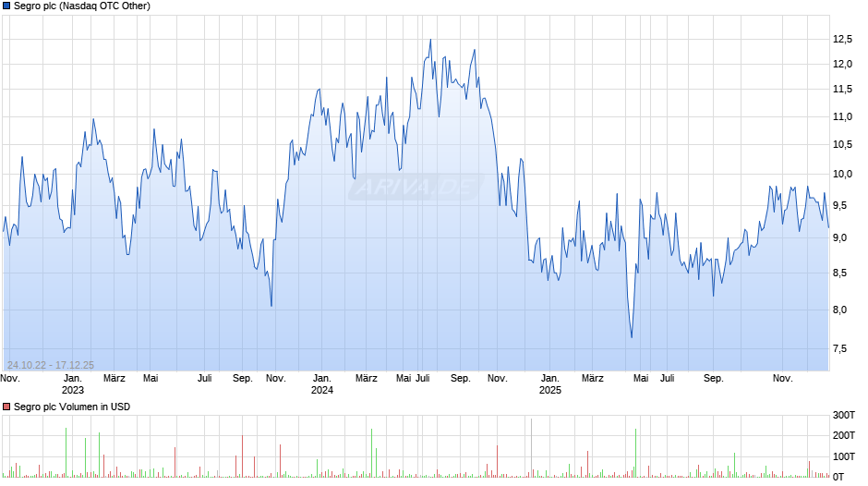Click the 'Nov.' label at the far right
Viewport: 868px width, 486px height.
[x=783, y=379]
